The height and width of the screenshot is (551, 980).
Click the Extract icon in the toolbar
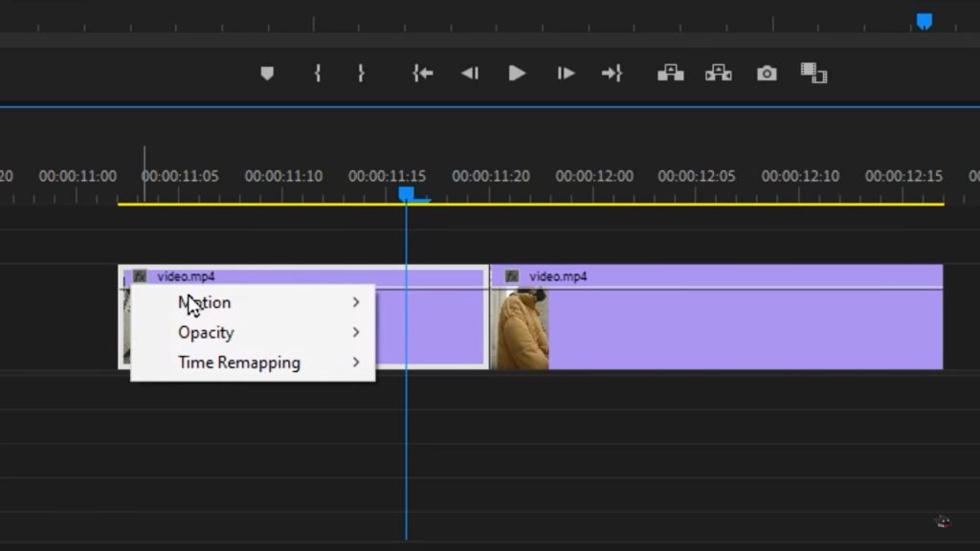pos(718,73)
